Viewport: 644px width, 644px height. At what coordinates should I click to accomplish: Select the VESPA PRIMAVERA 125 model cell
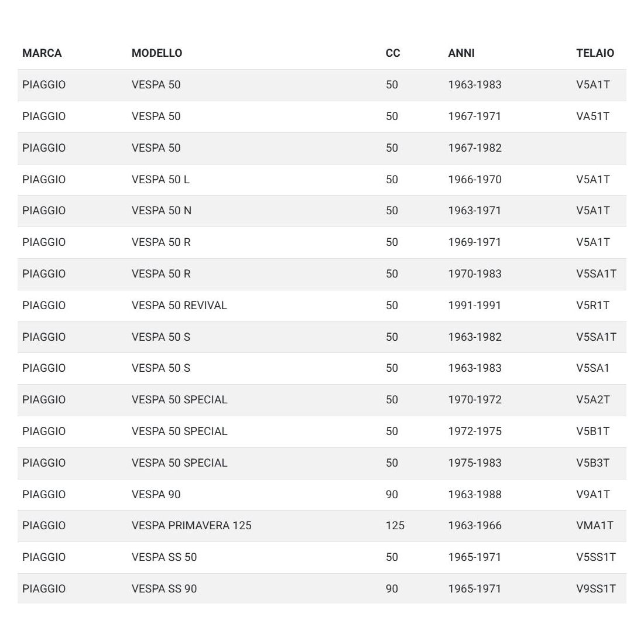click(191, 526)
